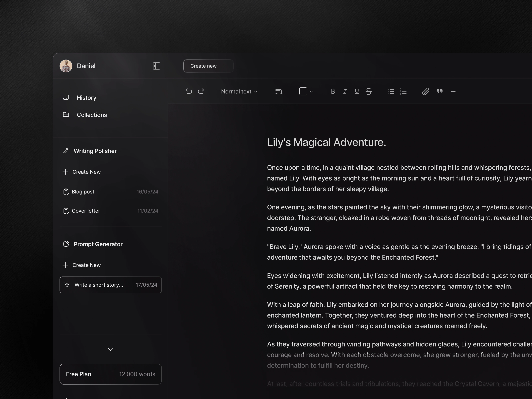532x399 pixels.
Task: Click Daniel's profile avatar
Action: (66, 66)
